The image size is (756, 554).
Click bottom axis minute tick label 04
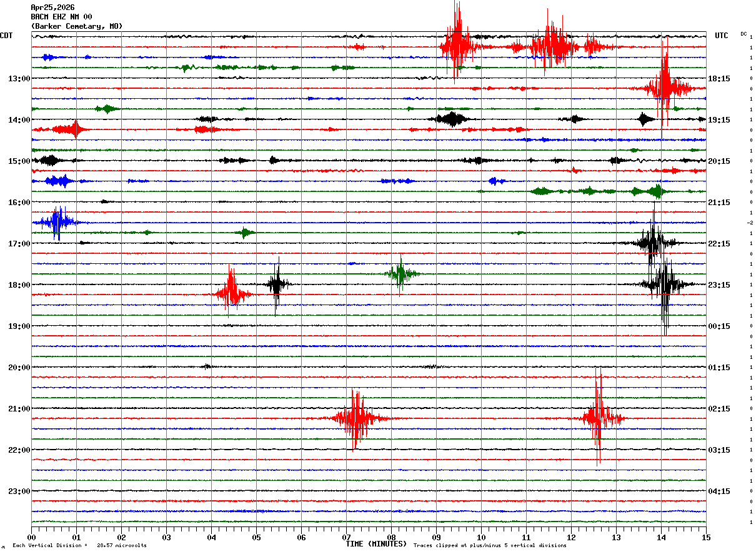(x=212, y=537)
